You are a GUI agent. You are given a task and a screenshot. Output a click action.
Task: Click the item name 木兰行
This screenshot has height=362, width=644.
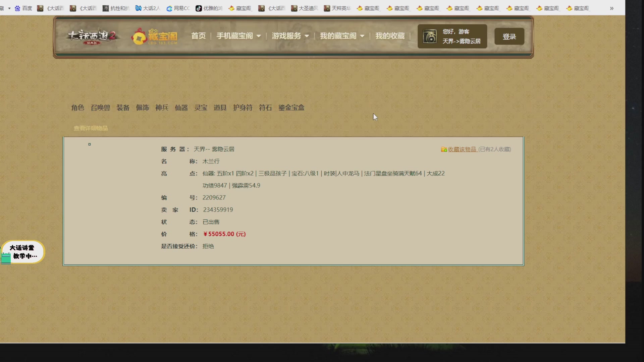click(x=211, y=161)
